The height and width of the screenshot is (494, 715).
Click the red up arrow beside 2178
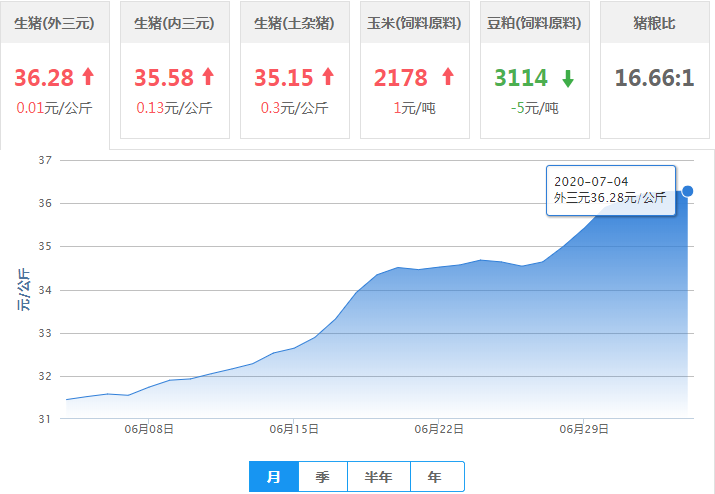pos(447,77)
